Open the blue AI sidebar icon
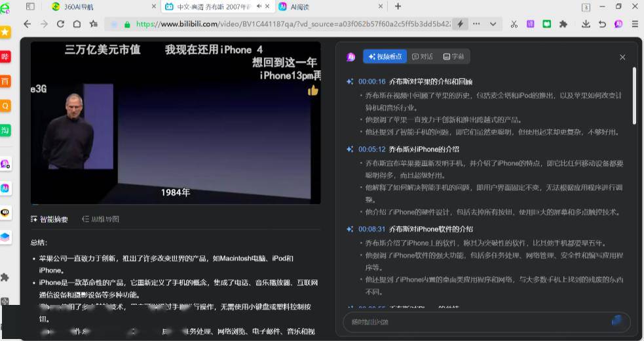 [x=5, y=188]
